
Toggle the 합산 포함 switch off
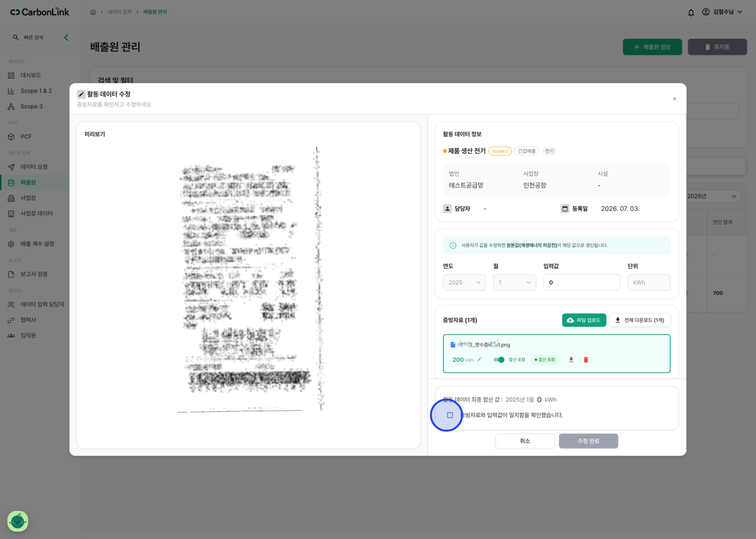(x=499, y=360)
